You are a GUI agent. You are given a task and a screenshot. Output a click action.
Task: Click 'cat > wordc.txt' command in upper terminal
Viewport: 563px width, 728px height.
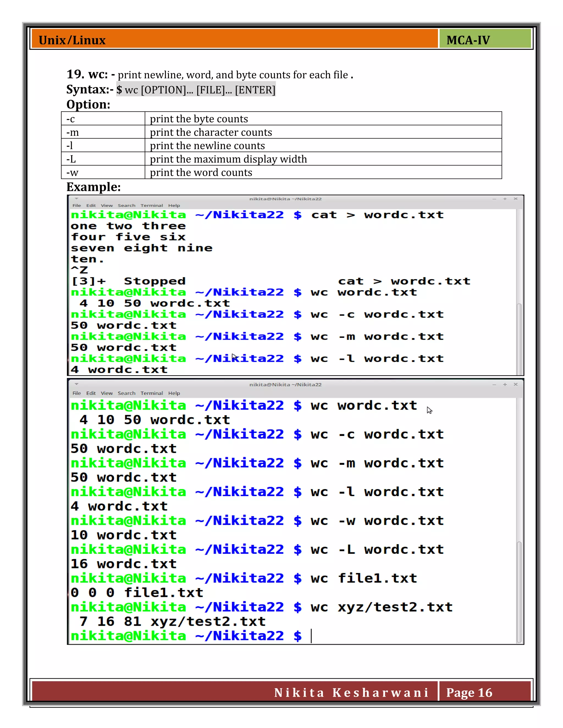377,215
